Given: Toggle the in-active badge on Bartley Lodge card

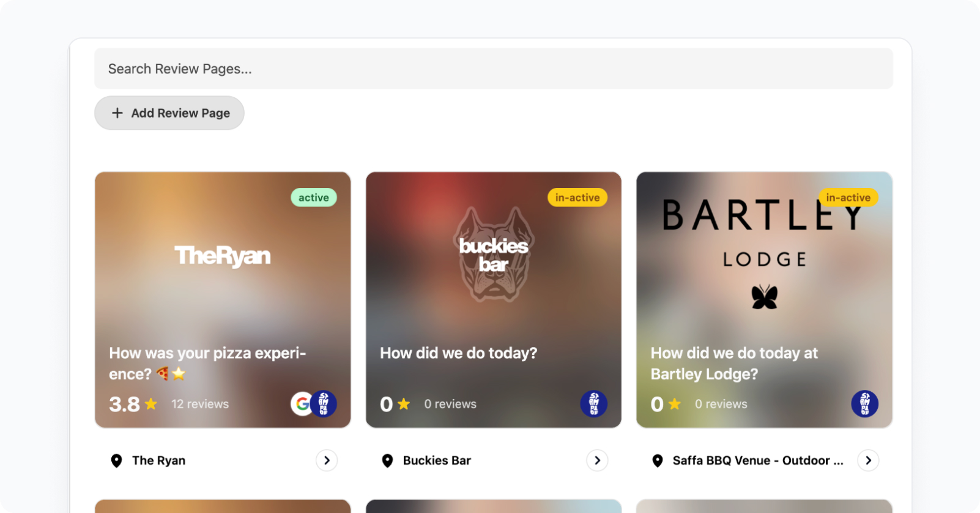Looking at the screenshot, I should coord(848,198).
